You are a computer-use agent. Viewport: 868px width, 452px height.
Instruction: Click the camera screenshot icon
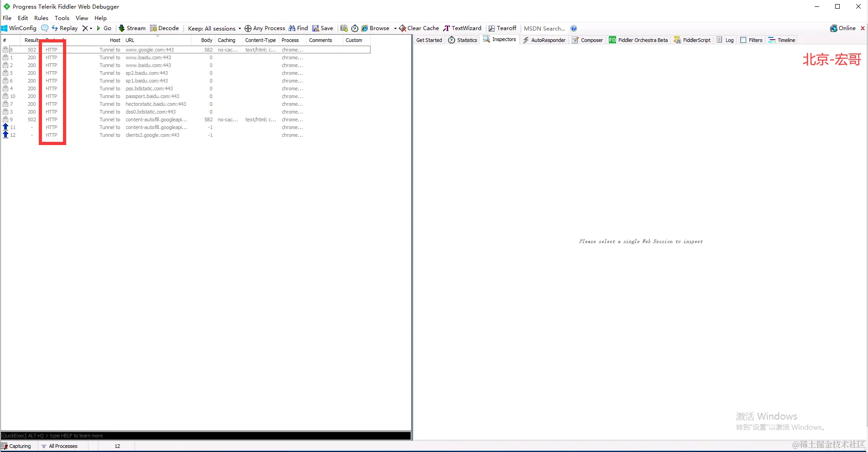click(344, 28)
